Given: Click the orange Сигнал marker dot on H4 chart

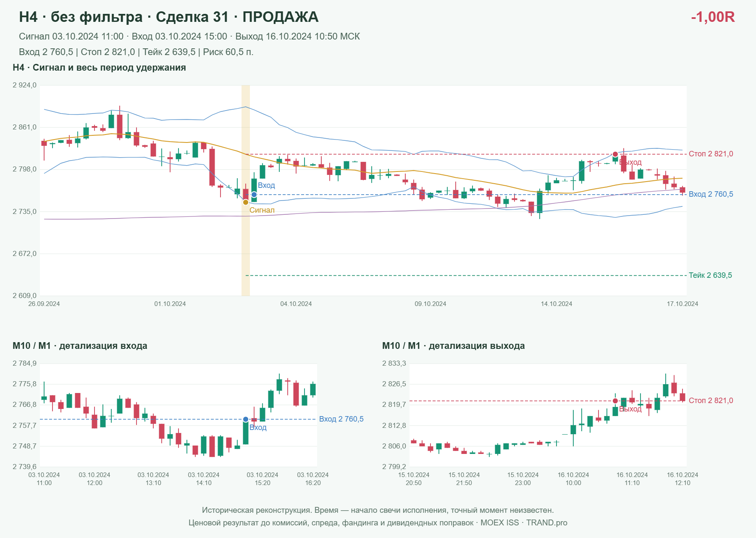Looking at the screenshot, I should [x=246, y=202].
